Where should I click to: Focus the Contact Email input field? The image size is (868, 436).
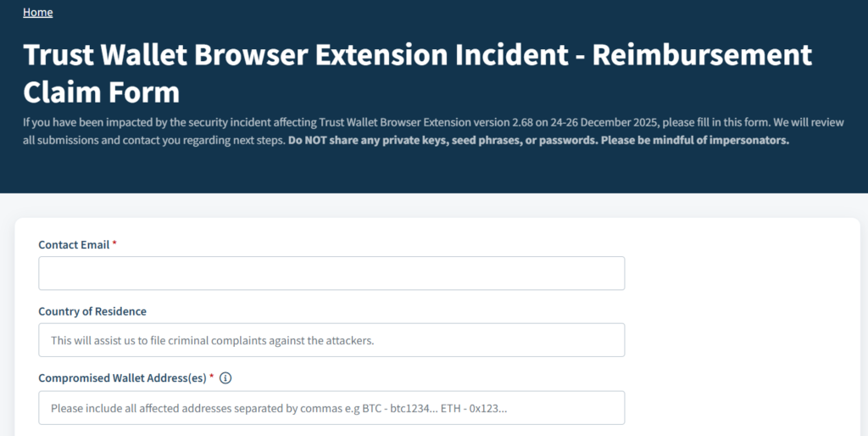tap(331, 273)
